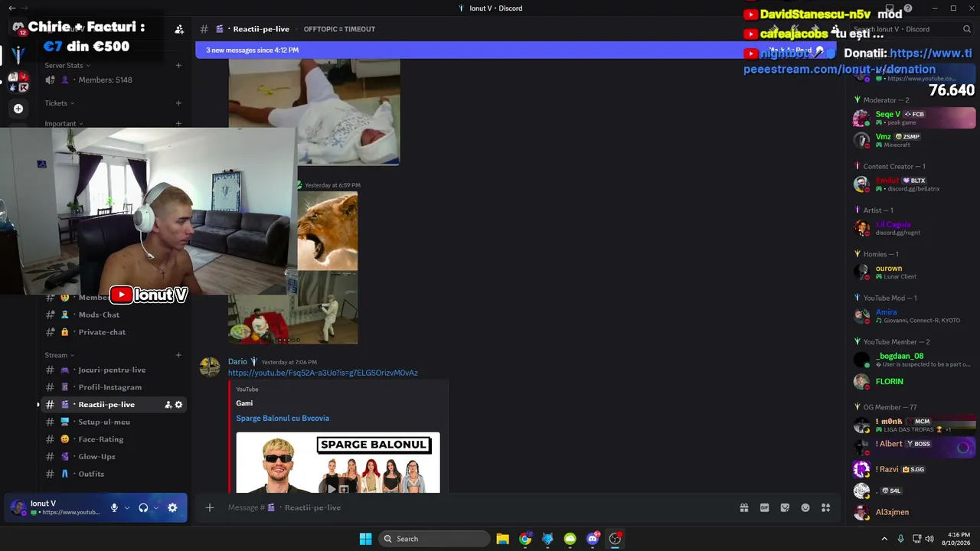Screen dimensions: 980x551
Task: Click member FLORIN in the list
Action: click(914, 381)
